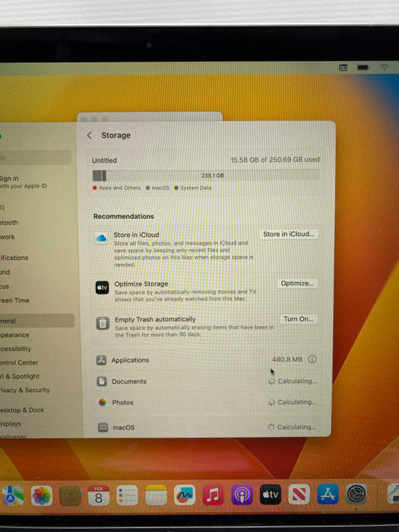Click the Documents icon in storage list
This screenshot has width=399, height=532.
[x=101, y=382]
